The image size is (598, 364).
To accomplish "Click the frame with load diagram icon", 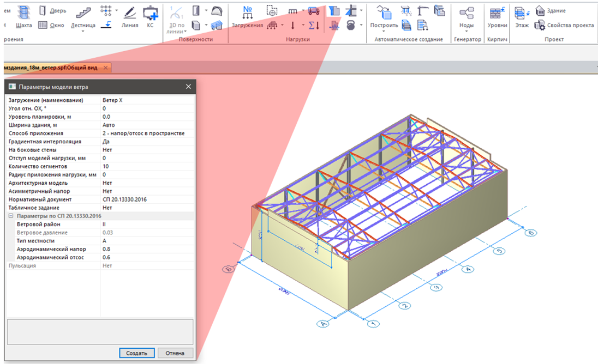I will [351, 11].
